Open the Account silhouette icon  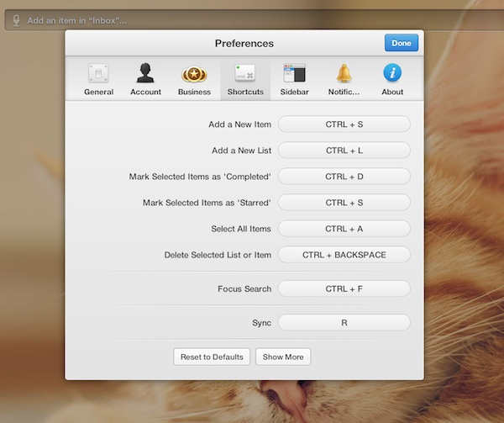click(145, 73)
